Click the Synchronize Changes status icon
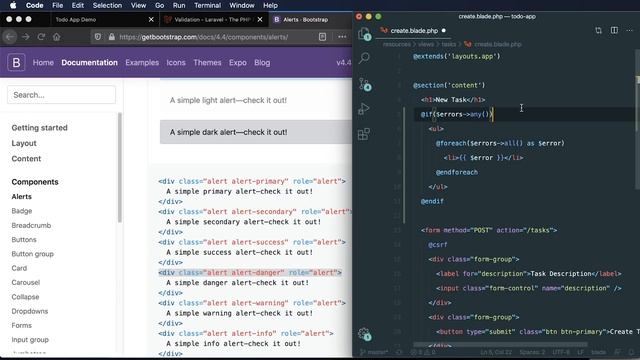The image size is (640, 360). click(x=399, y=352)
